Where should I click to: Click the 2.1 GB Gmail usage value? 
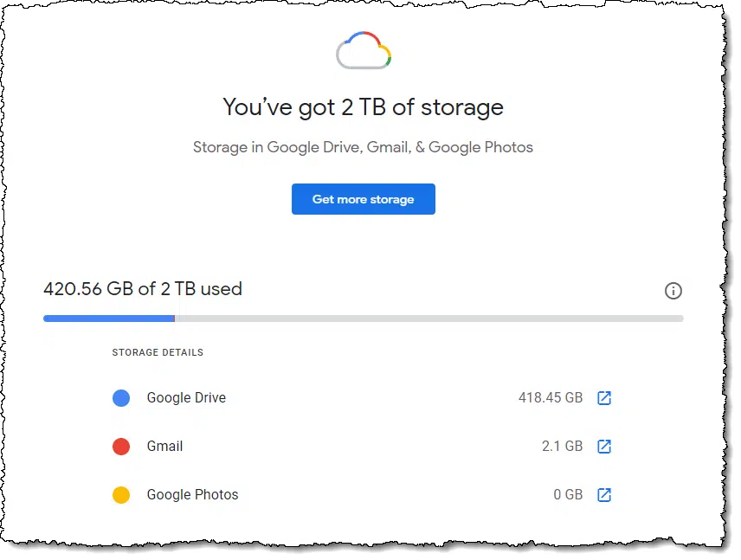(562, 446)
